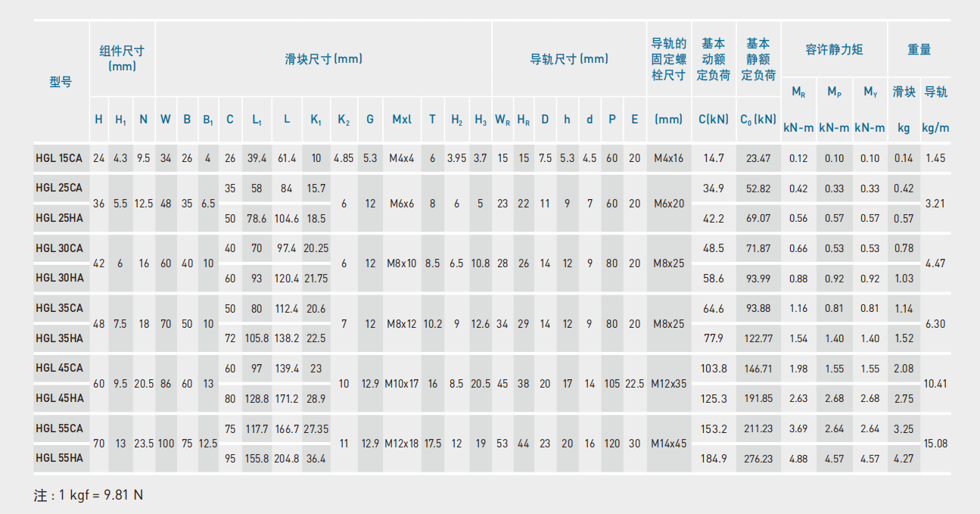Click the 导轨尺寸 (mm) group header
The height and width of the screenshot is (514, 980).
(x=569, y=58)
